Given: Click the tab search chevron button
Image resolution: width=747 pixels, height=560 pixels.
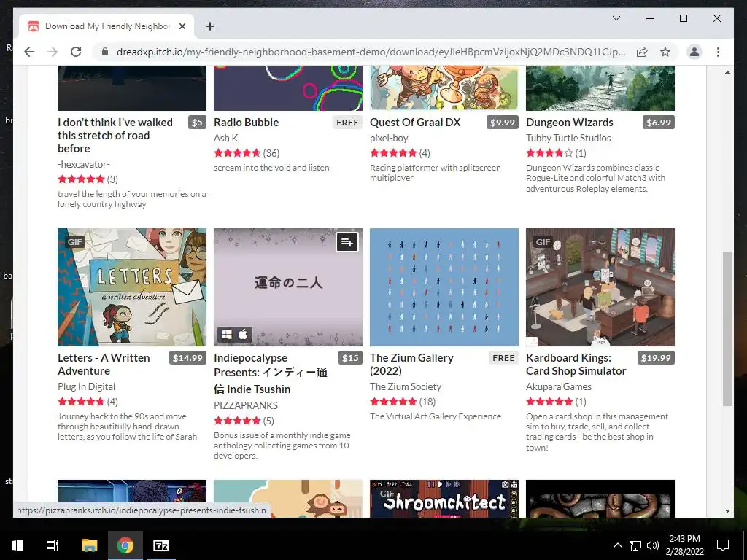Looking at the screenshot, I should [616, 18].
